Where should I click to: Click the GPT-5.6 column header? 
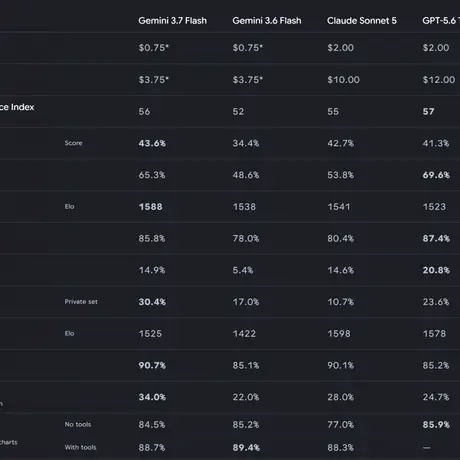441,21
